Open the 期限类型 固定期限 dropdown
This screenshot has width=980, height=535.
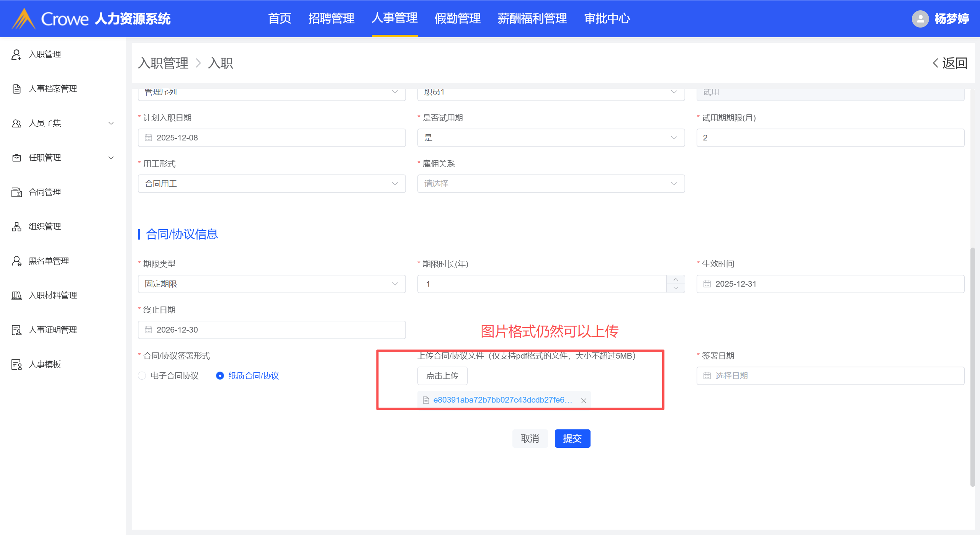coord(272,284)
